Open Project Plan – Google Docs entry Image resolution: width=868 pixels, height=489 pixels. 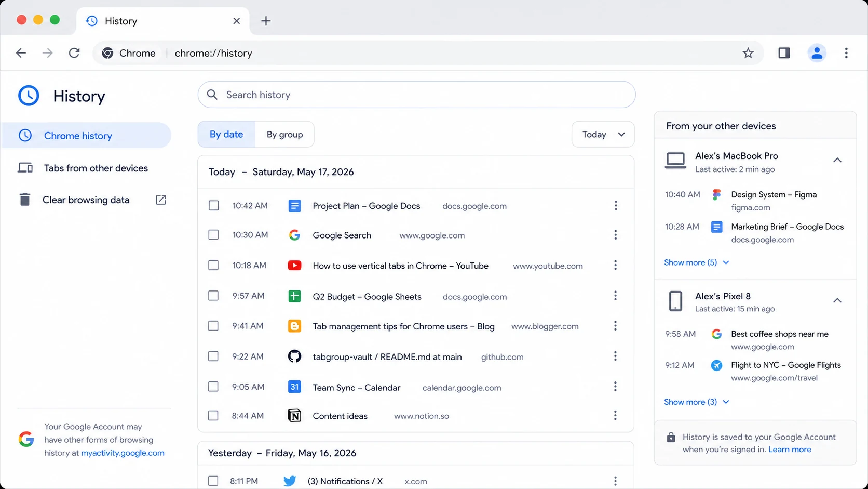click(x=367, y=206)
